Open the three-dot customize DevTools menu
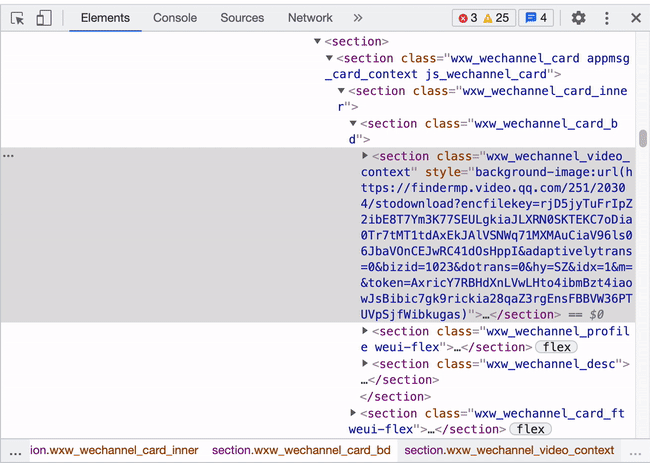Image resolution: width=650 pixels, height=463 pixels. 607,18
